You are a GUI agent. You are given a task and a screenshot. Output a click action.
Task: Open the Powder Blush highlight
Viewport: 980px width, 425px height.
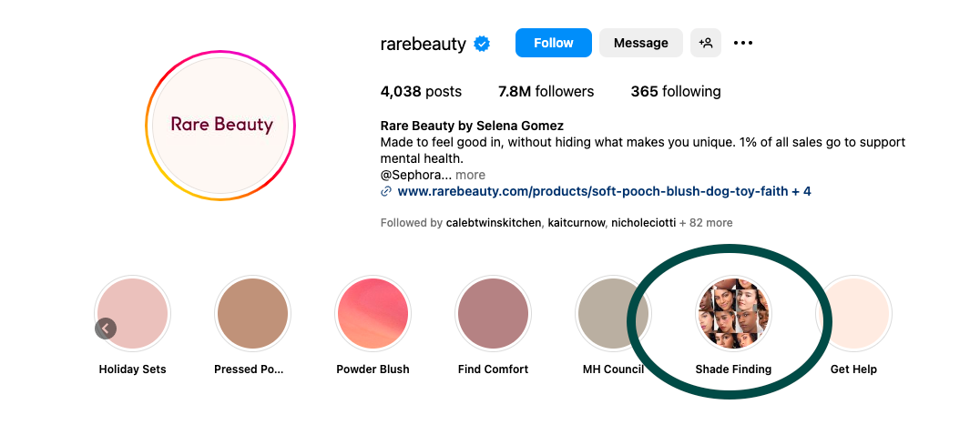click(373, 315)
